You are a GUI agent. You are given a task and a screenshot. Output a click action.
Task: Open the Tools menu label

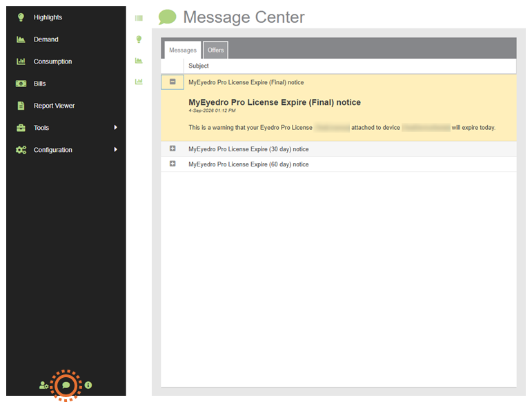41,128
